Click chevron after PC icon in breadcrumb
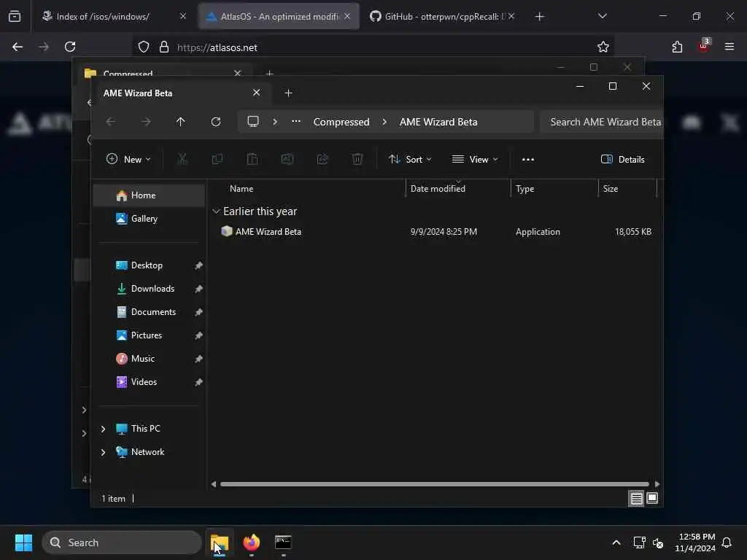747x560 pixels. coord(275,122)
